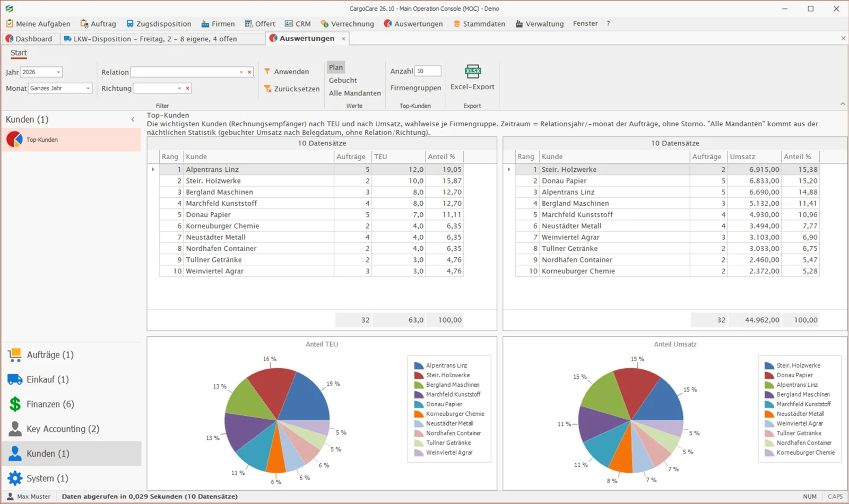Click the Firmen factory icon
The image size is (849, 504).
tap(205, 24)
